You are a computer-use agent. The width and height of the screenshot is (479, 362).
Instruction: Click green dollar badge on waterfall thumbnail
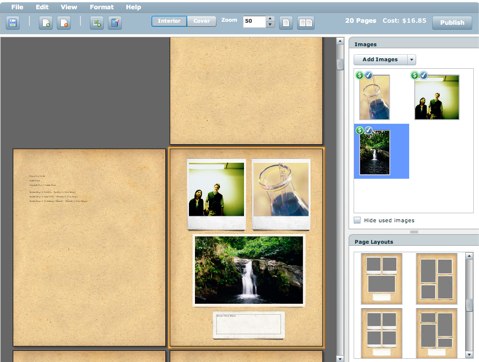tap(359, 130)
